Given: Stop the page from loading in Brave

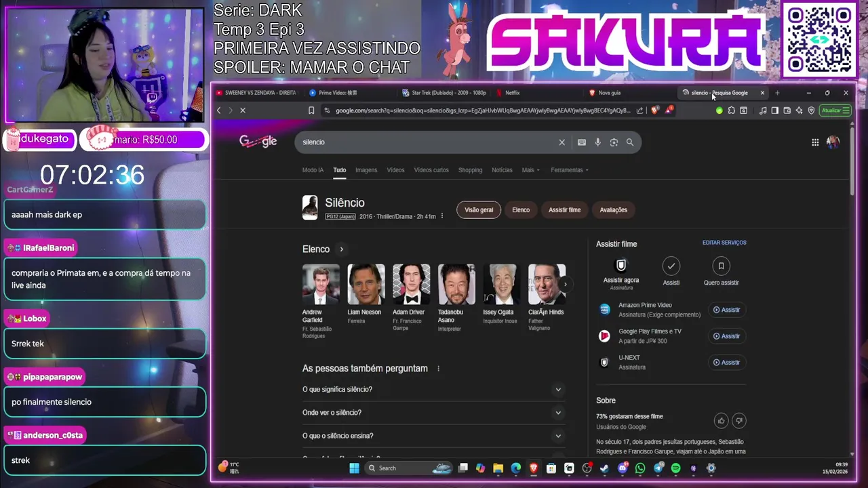Looking at the screenshot, I should point(242,110).
